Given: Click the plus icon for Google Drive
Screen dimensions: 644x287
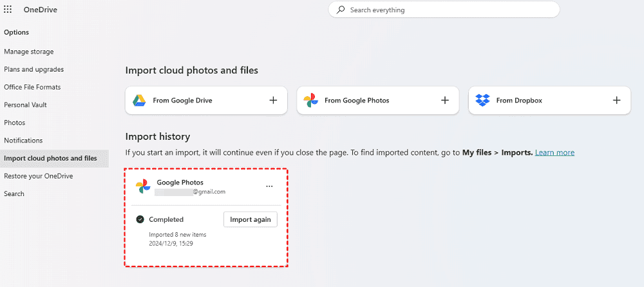Looking at the screenshot, I should pyautogui.click(x=273, y=101).
